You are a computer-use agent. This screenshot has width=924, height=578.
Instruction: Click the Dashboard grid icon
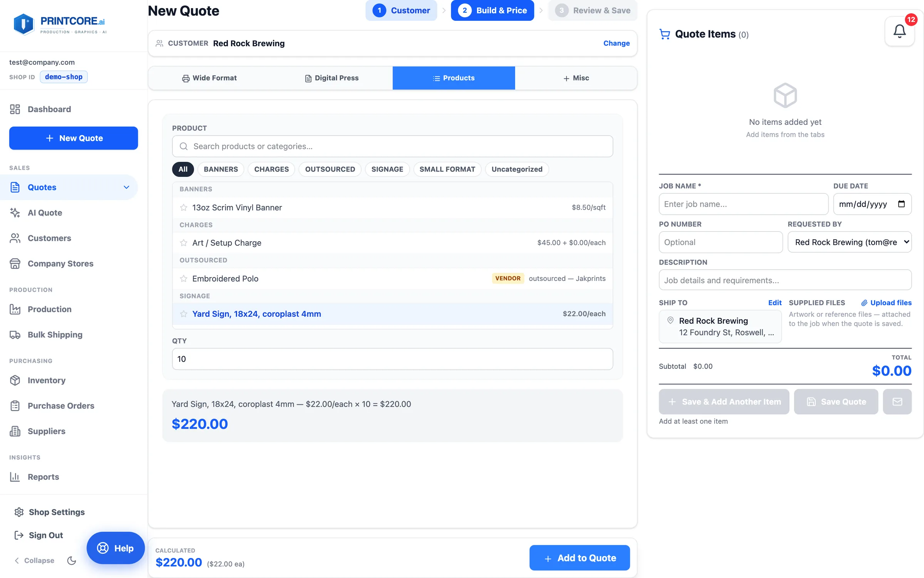(x=15, y=109)
